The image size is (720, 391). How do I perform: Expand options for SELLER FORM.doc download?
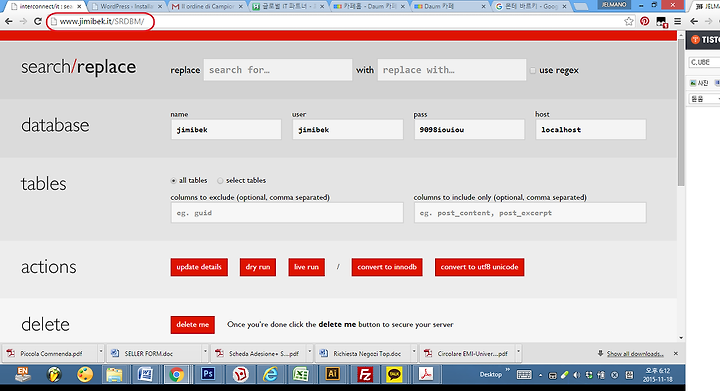click(x=205, y=353)
